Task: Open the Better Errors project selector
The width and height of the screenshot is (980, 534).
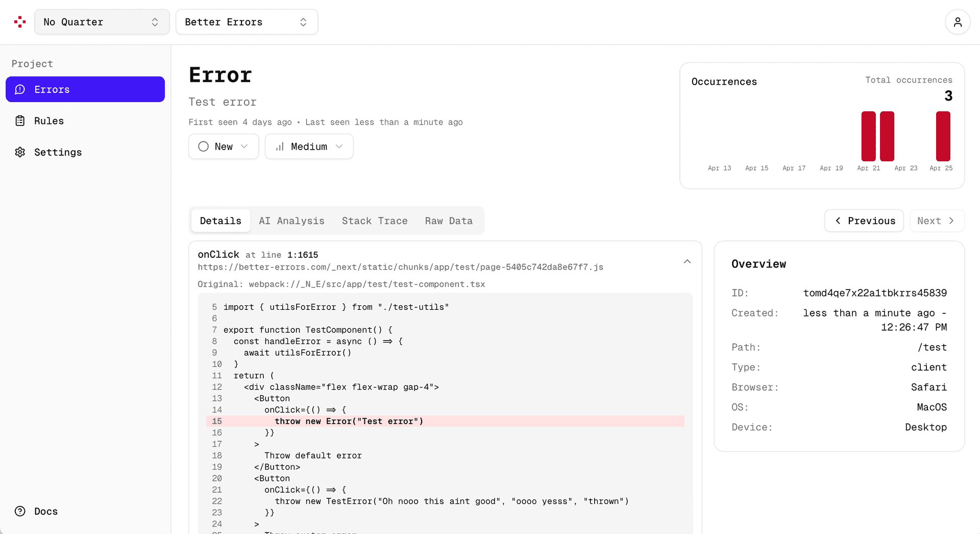Action: tap(247, 21)
